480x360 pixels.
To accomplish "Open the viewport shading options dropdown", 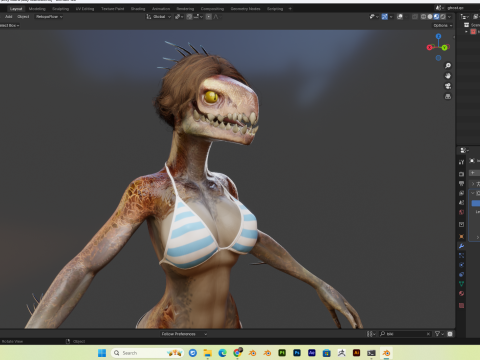I will [x=450, y=17].
